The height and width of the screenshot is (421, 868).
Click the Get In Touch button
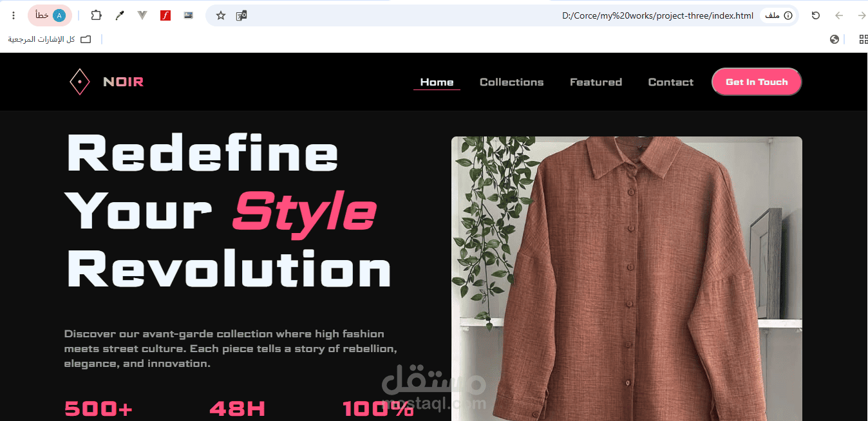757,82
